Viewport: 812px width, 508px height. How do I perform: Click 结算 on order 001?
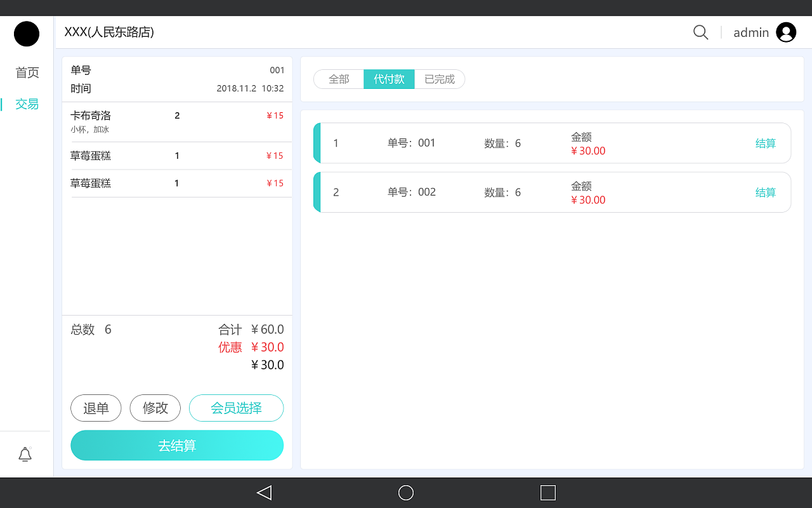[x=766, y=143]
